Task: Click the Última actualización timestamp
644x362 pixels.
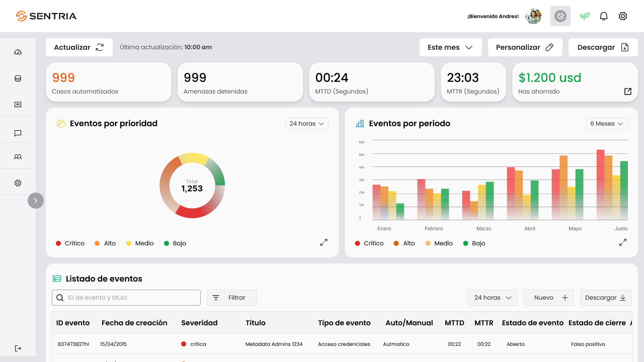Action: coord(166,47)
